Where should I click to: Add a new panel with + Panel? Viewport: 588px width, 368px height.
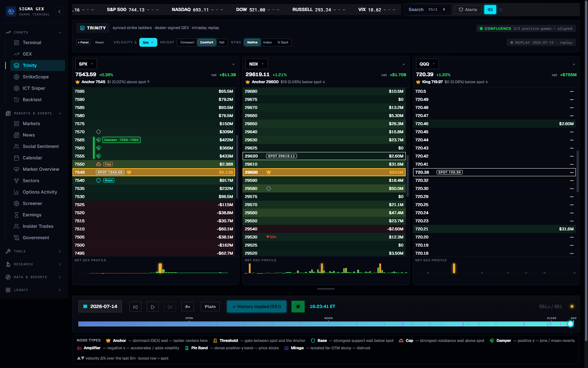83,42
